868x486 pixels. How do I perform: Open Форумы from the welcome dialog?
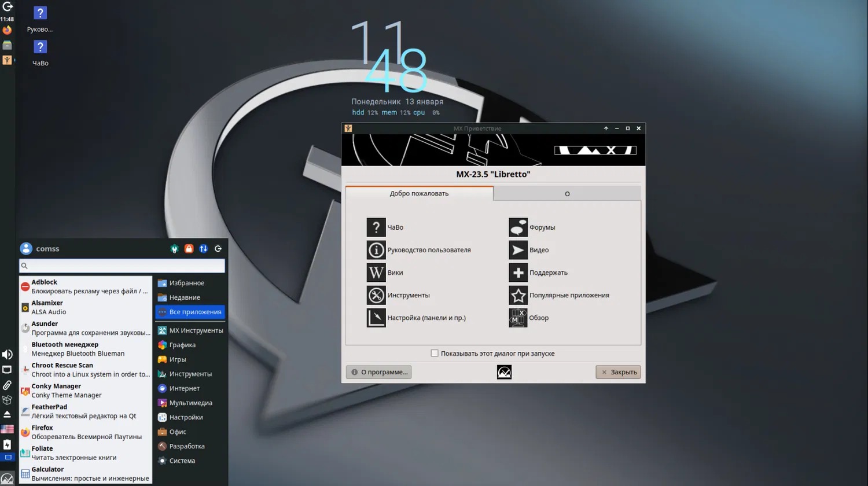coord(518,227)
